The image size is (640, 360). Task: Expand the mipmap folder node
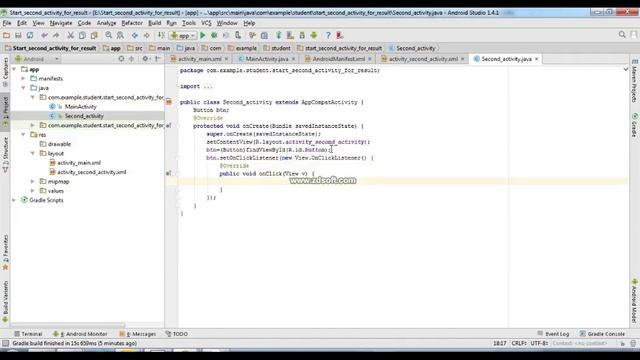33,181
